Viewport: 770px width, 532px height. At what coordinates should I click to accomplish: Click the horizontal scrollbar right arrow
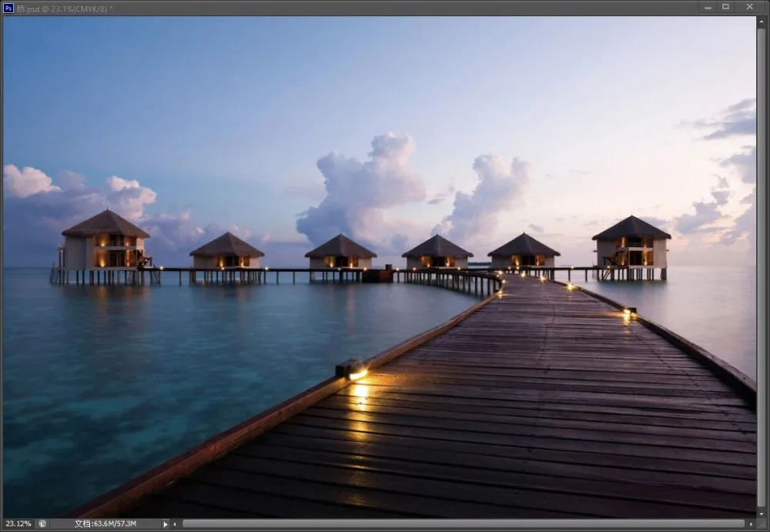tap(751, 524)
